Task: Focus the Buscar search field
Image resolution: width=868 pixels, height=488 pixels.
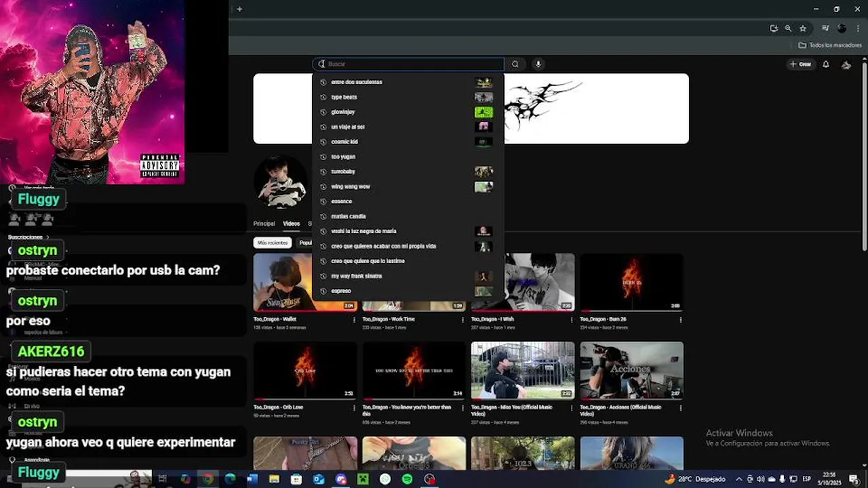Action: (x=408, y=64)
